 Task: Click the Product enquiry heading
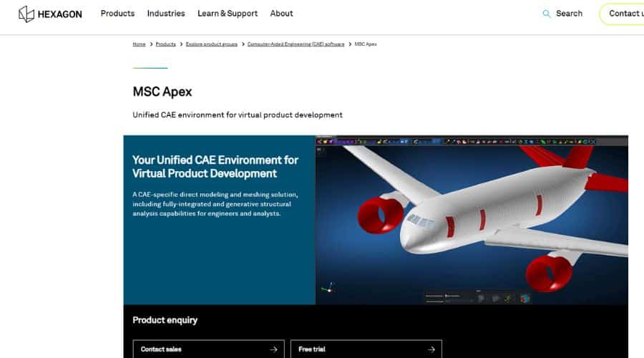[165, 320]
